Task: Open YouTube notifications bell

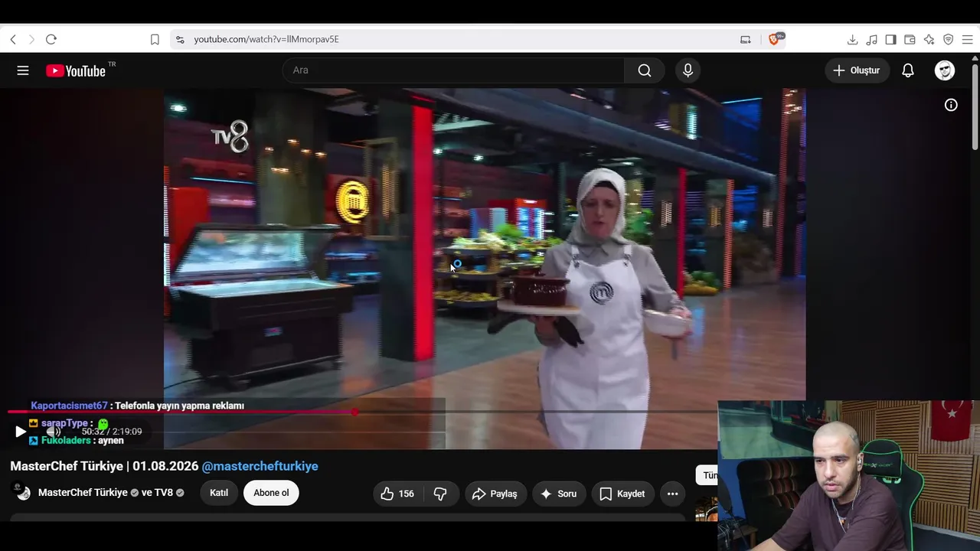Action: 908,70
